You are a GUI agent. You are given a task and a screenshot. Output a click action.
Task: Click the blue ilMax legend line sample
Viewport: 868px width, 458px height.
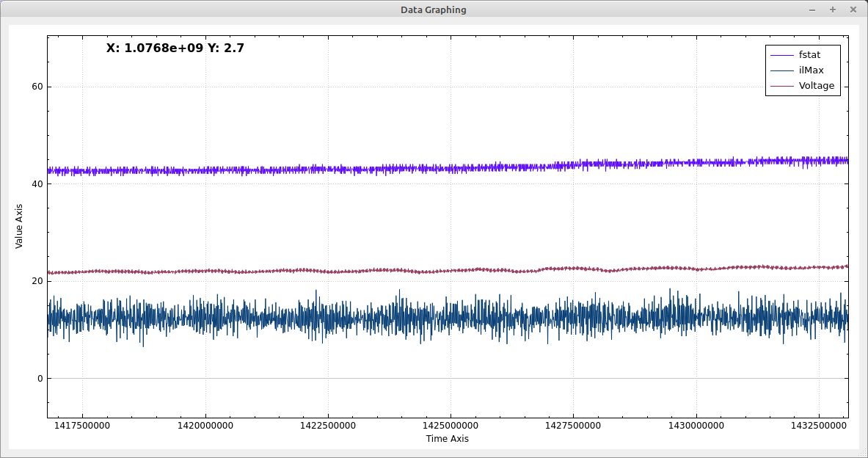coord(782,70)
